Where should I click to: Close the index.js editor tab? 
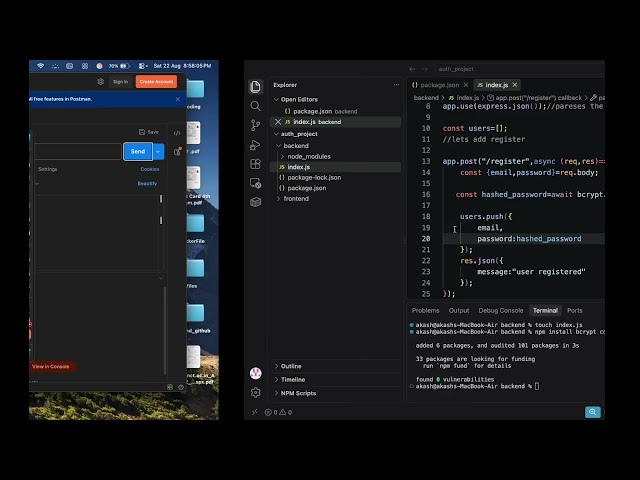[x=515, y=85]
